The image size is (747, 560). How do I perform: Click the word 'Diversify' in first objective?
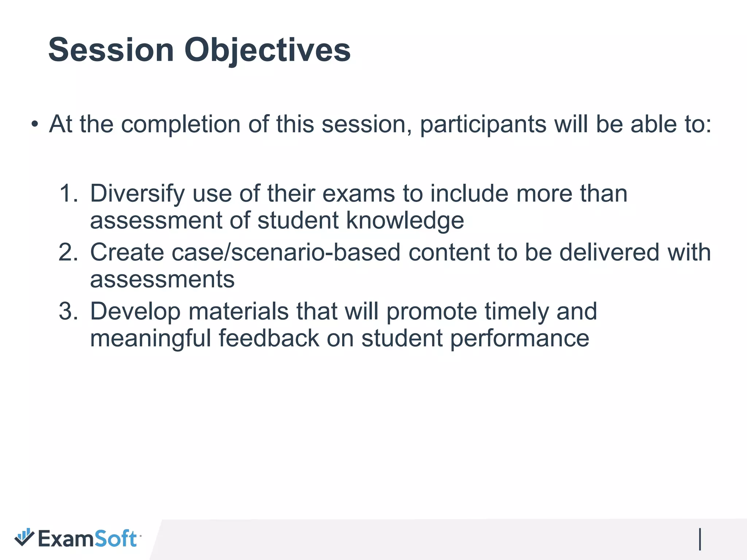[x=137, y=194]
